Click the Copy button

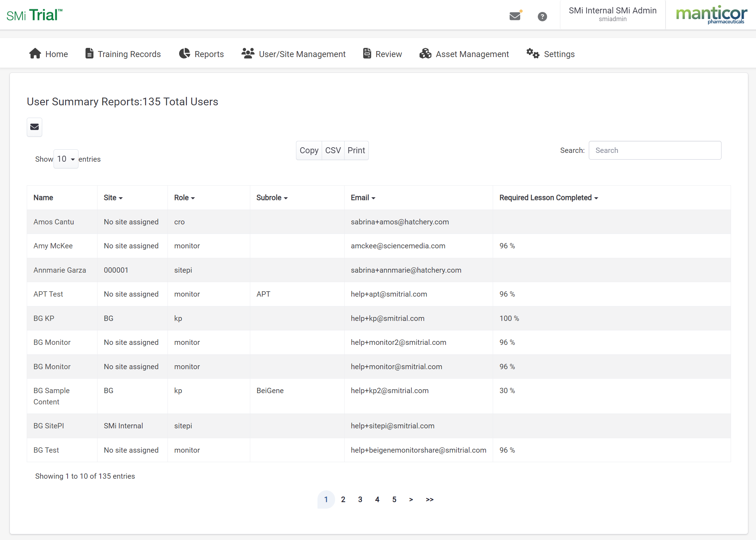309,150
